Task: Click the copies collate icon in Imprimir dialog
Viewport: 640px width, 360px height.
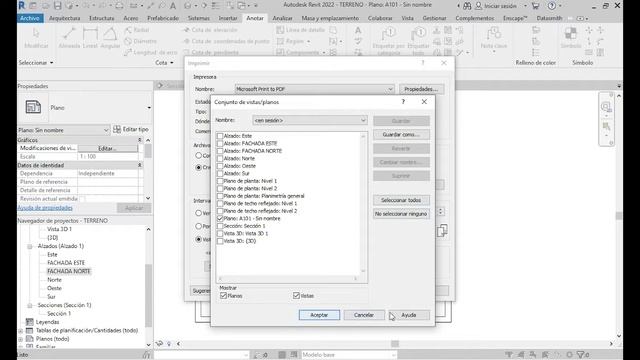Action: pos(442,231)
